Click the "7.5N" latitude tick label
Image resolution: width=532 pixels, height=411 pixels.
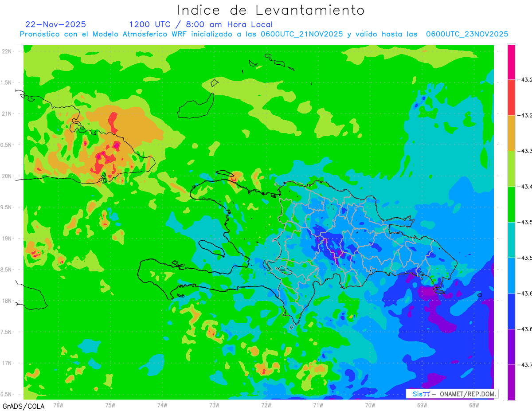(x=6, y=332)
